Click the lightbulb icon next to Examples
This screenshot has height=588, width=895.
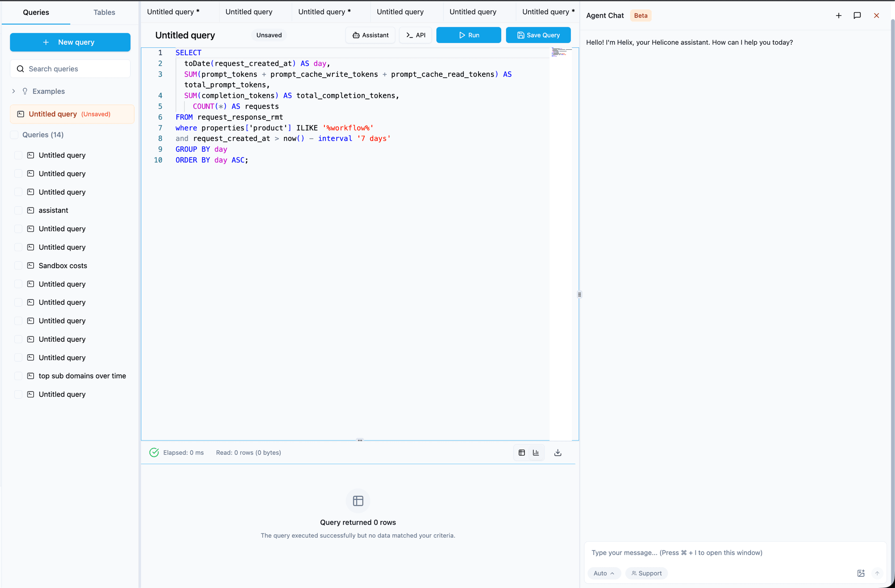click(x=25, y=91)
